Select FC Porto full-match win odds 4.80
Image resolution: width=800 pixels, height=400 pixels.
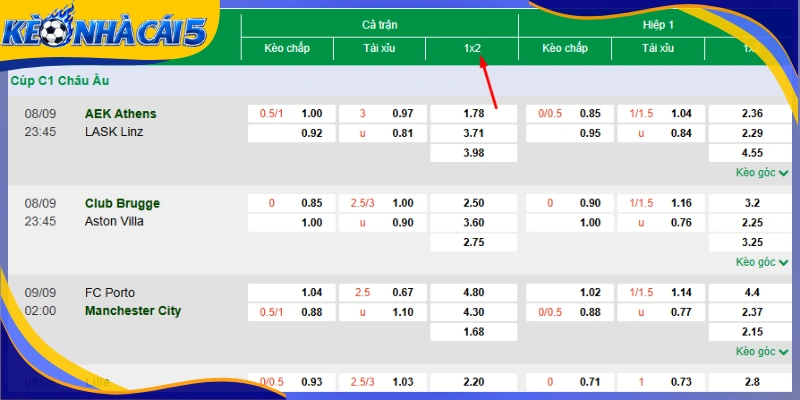click(473, 292)
